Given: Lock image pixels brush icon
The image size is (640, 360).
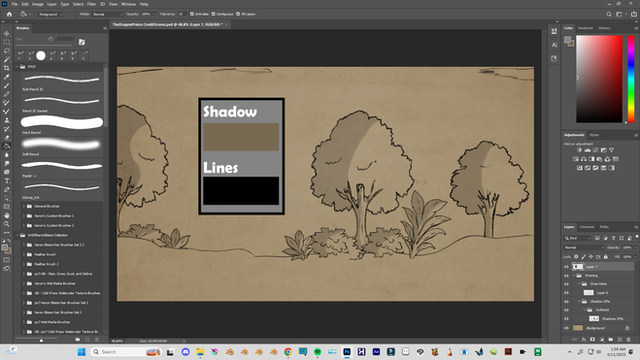Looking at the screenshot, I should coord(584,257).
